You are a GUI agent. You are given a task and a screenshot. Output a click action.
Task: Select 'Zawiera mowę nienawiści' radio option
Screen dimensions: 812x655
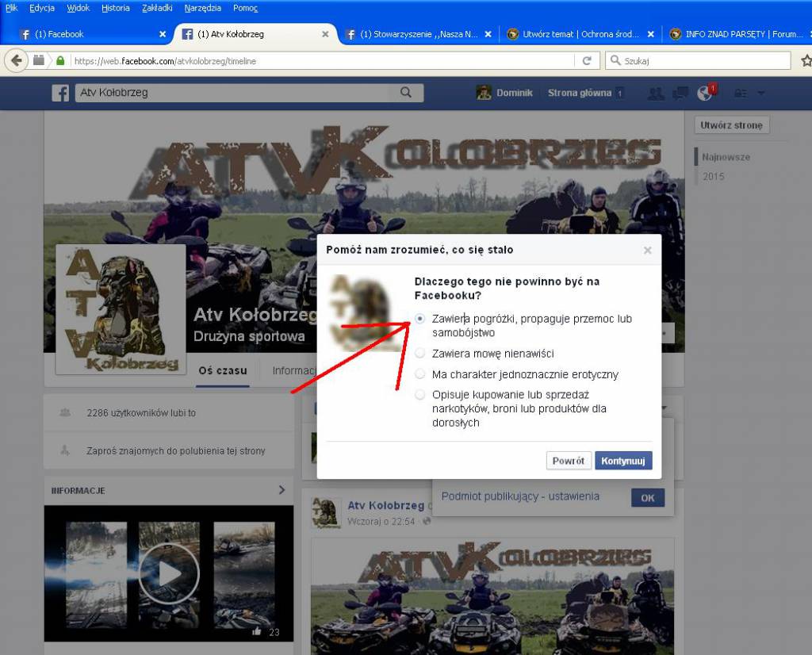tap(420, 353)
